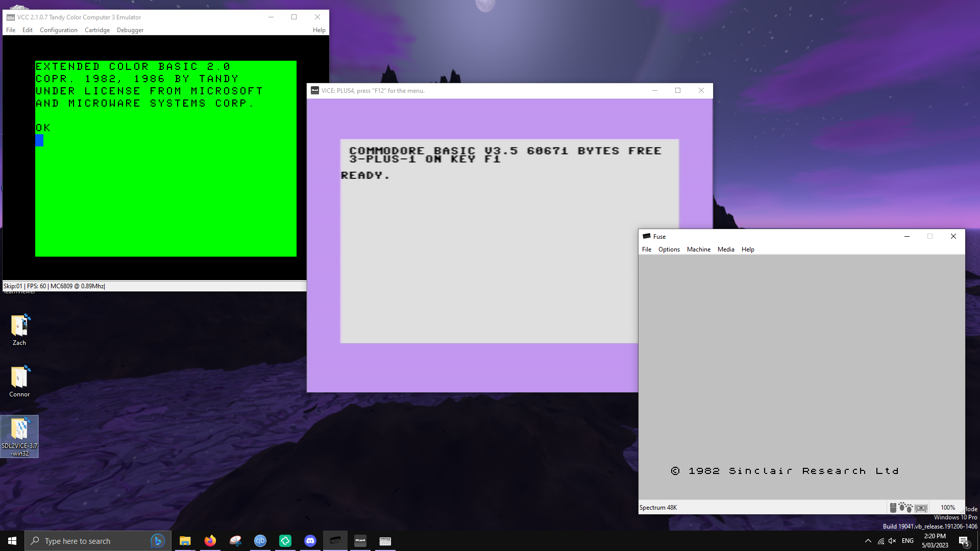Open the File menu in Fuse
This screenshot has height=551, width=980.
coord(647,249)
